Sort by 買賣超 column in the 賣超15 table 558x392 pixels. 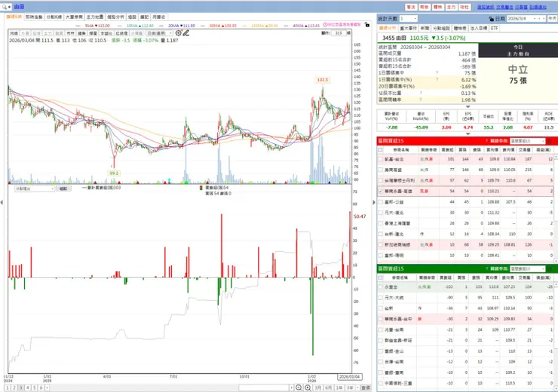(x=446, y=277)
